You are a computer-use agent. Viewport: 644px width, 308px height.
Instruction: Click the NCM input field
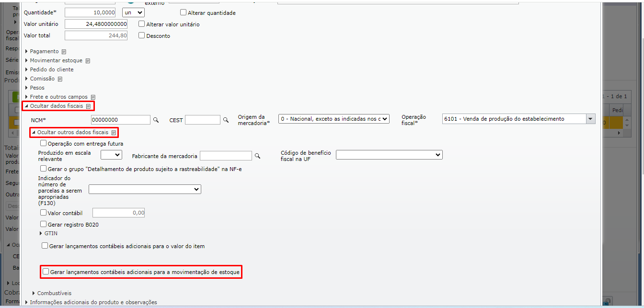pos(121,120)
